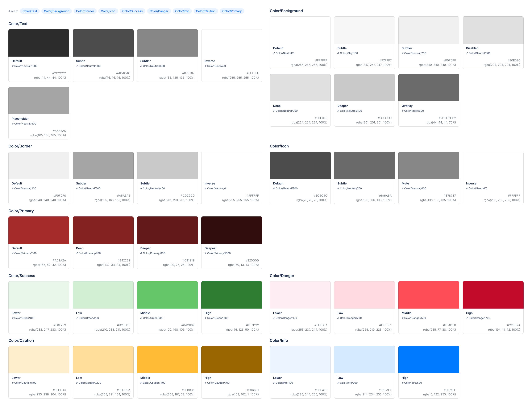Screen dimensions: 532x407
Task: Jump to Color/Text section
Action: click(30, 11)
